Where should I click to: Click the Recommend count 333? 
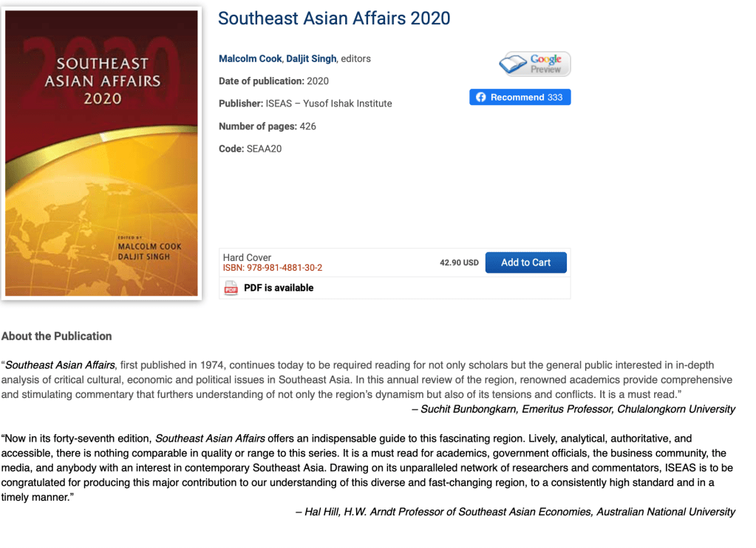555,98
